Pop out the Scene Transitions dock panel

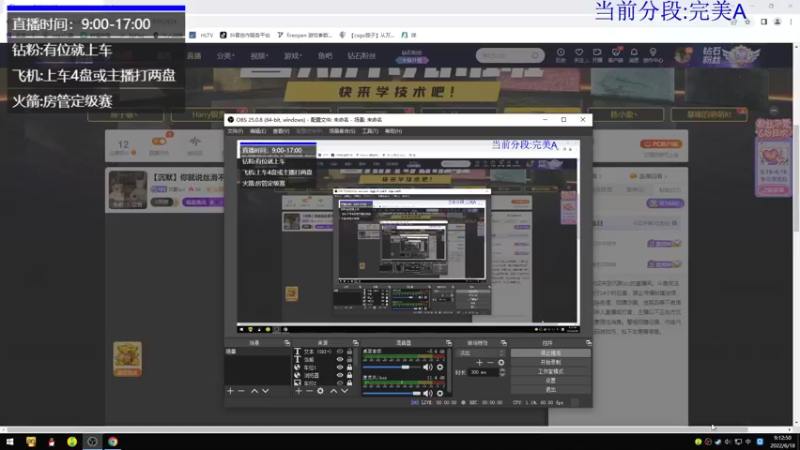504,343
